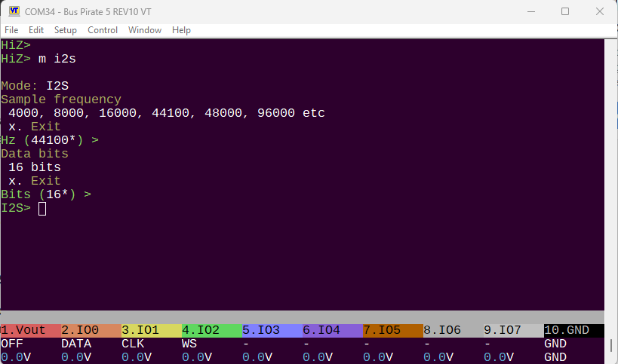Screen dimensions: 618x364
Task: Maximize the COM34 terminal window
Action: [565, 11]
